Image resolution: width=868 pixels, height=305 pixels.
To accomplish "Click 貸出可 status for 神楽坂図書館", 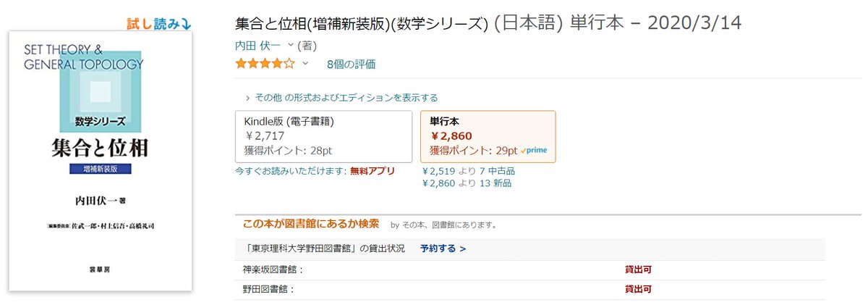I will (x=638, y=270).
